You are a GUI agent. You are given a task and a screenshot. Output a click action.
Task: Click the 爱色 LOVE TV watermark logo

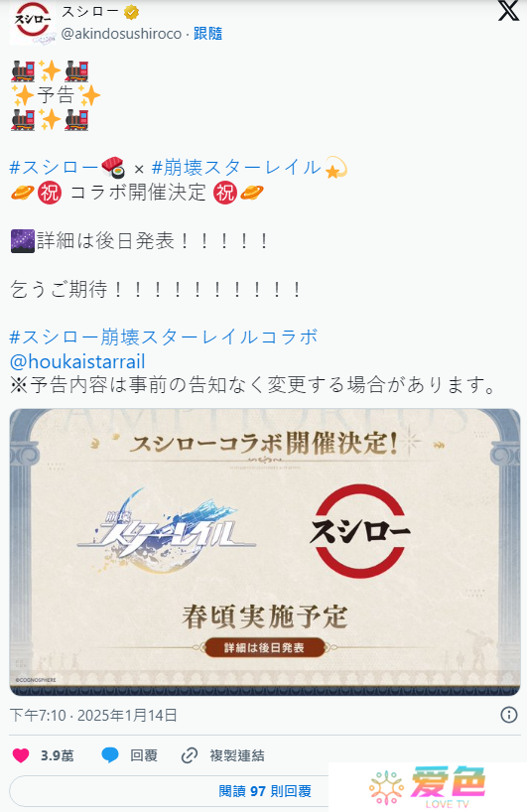click(428, 786)
